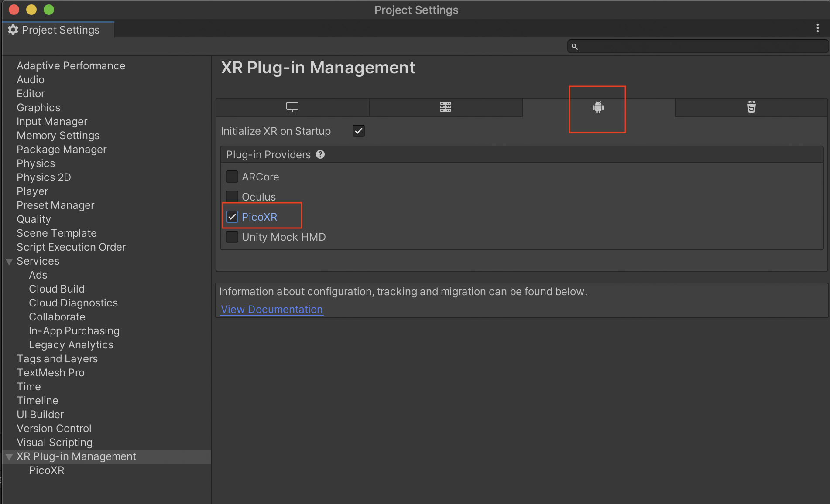Select the Services category label
This screenshot has width=830, height=504.
38,261
